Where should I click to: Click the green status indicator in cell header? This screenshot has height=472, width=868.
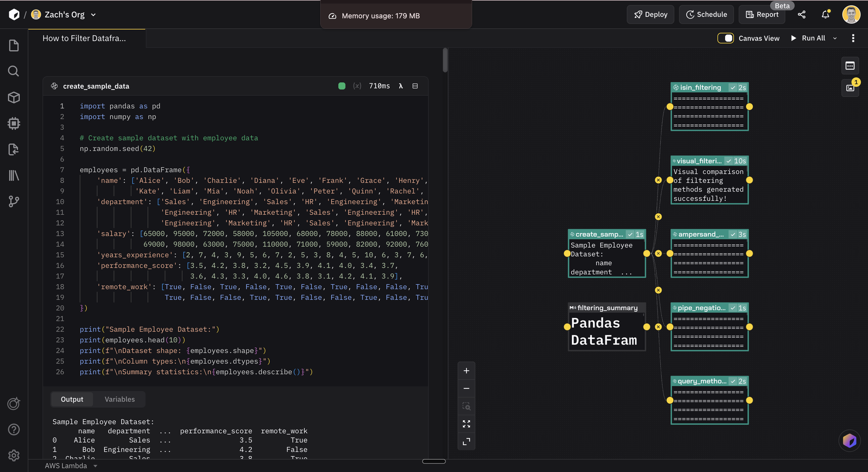click(x=342, y=86)
